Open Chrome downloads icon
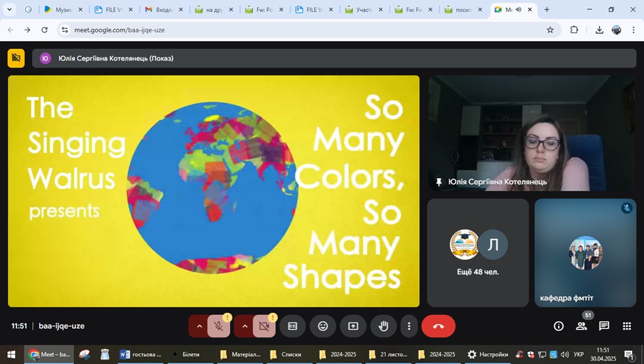 (599, 30)
